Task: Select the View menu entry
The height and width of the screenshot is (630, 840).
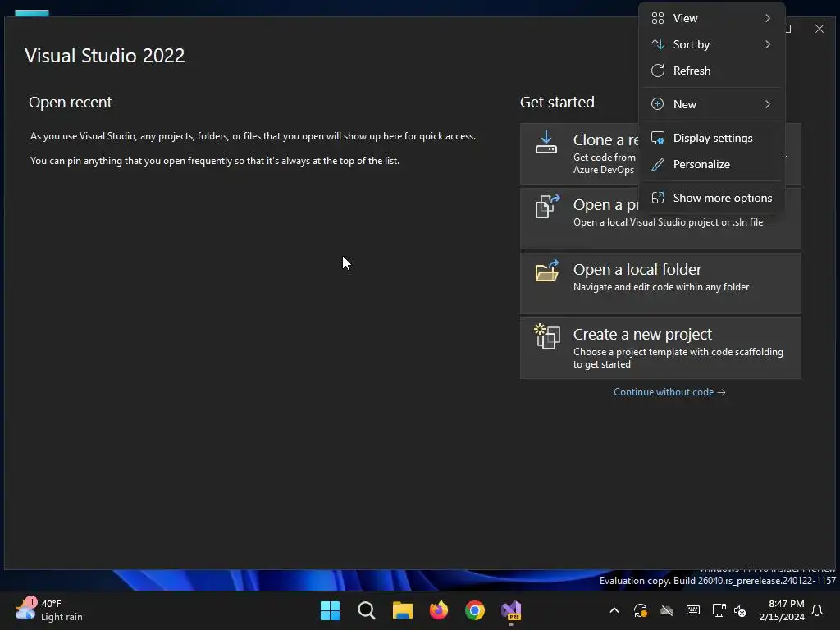Action: pyautogui.click(x=712, y=18)
